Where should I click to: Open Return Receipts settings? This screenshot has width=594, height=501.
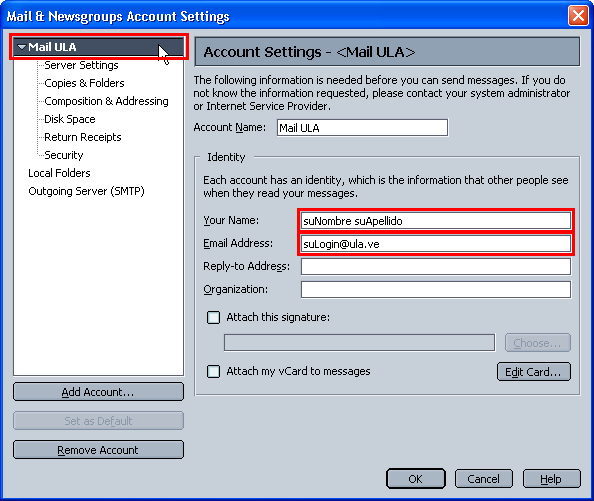coord(83,137)
